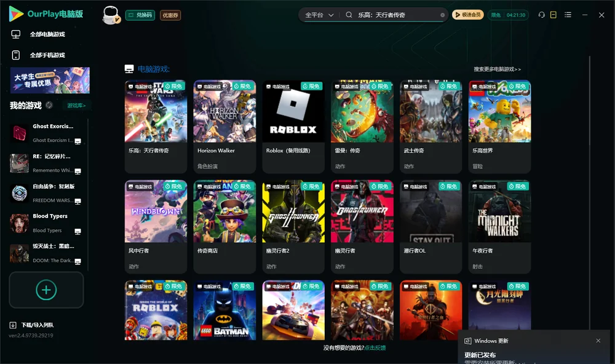Open the 乐高世界 game card
The height and width of the screenshot is (364, 615).
pos(499,127)
